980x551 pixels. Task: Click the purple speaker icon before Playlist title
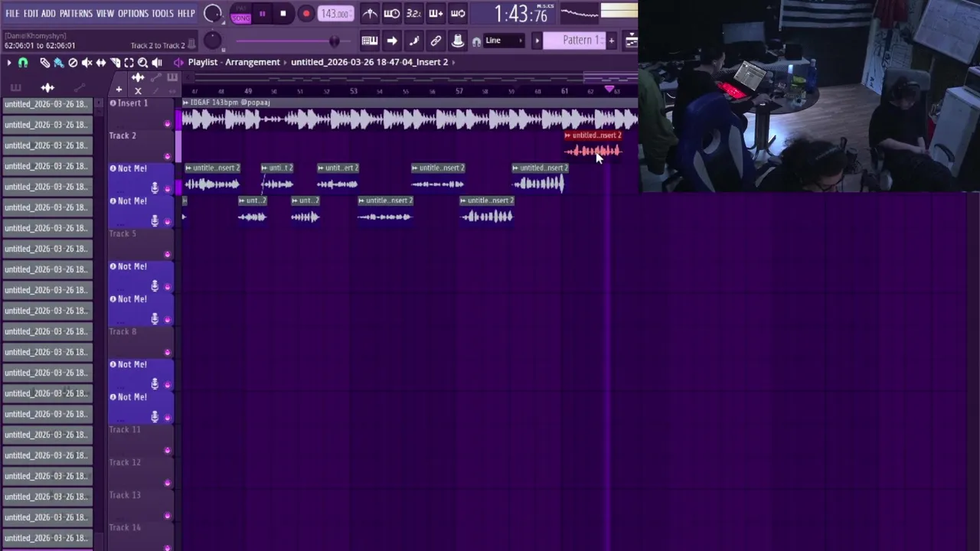(178, 62)
